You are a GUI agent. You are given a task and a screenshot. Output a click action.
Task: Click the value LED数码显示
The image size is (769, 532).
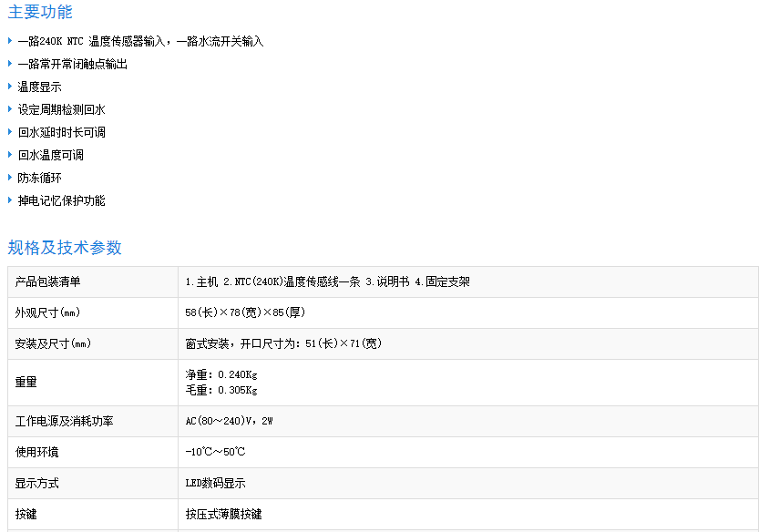pyautogui.click(x=215, y=484)
